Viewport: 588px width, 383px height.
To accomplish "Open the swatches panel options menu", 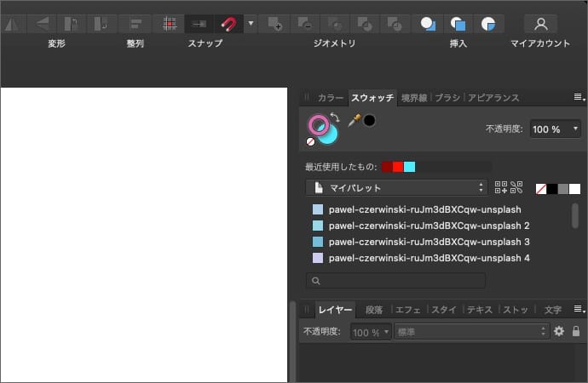I will [579, 97].
